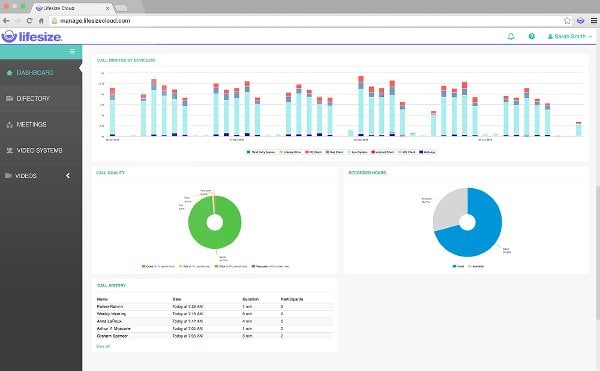Screen dimensions: 600x371
Task: Click the browser forward arrow
Action: tap(17, 21)
